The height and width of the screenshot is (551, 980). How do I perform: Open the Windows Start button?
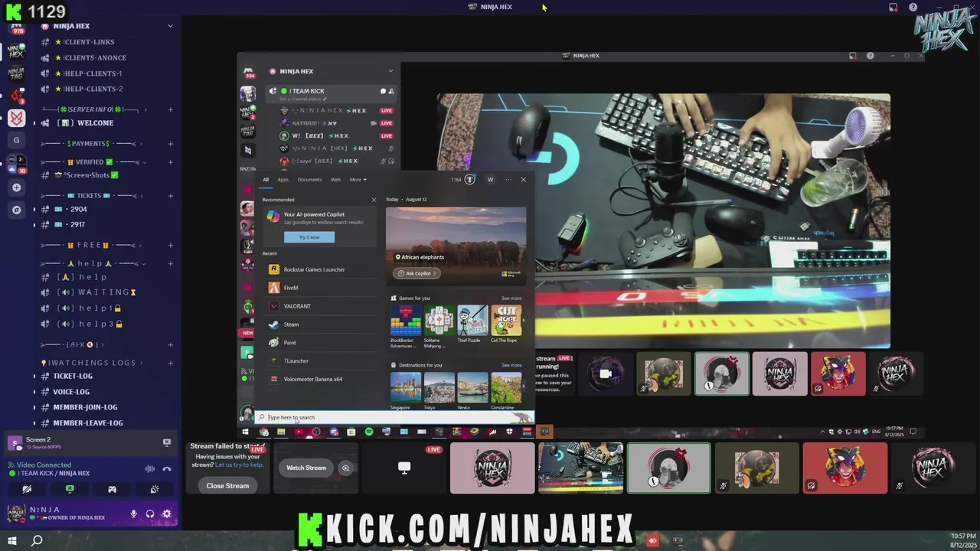pyautogui.click(x=12, y=540)
